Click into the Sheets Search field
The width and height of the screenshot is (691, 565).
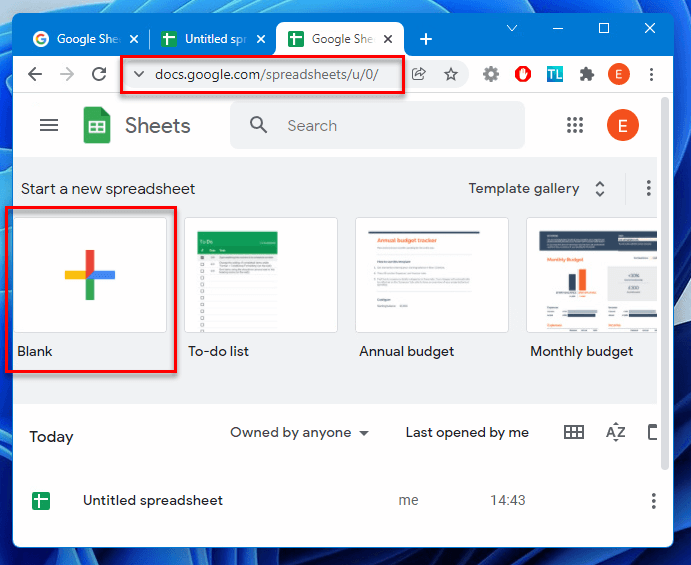pyautogui.click(x=377, y=125)
